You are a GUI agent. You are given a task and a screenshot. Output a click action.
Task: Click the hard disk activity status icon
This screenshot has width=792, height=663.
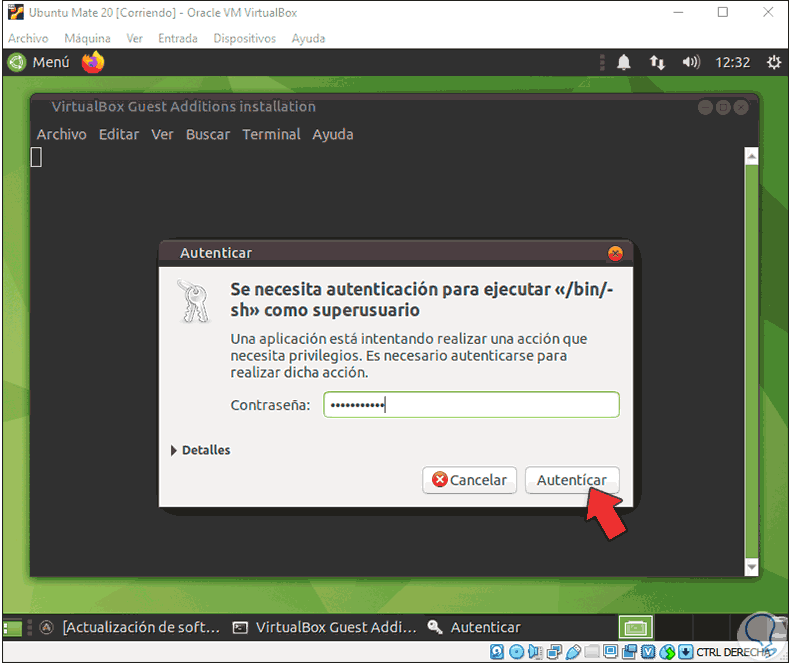click(x=497, y=652)
